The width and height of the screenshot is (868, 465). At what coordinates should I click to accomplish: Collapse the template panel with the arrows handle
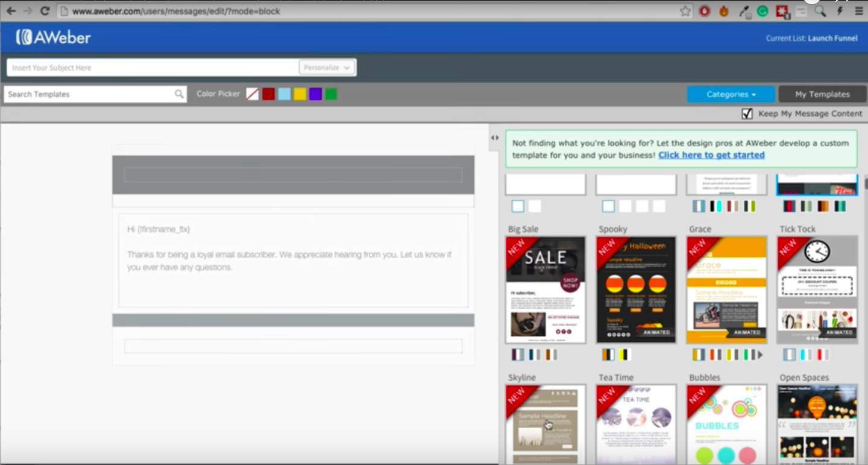point(495,138)
